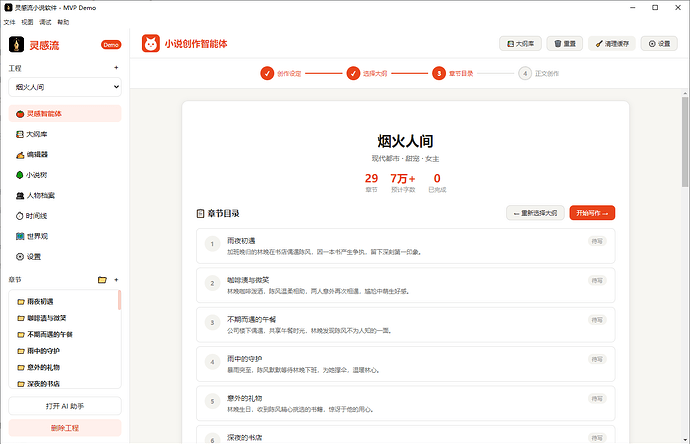Image resolution: width=690 pixels, height=444 pixels.
Task: Click the 大纲库 button in top toolbar
Action: [x=521, y=44]
